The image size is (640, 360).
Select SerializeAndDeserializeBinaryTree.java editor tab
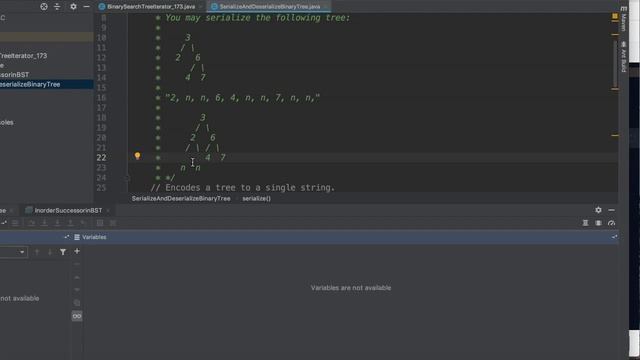[x=269, y=7]
